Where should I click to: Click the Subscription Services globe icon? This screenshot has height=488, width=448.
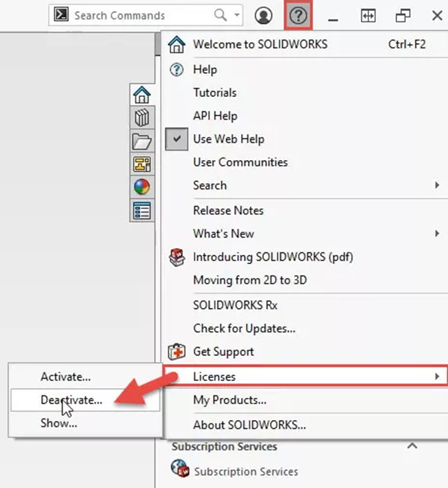coord(179,472)
